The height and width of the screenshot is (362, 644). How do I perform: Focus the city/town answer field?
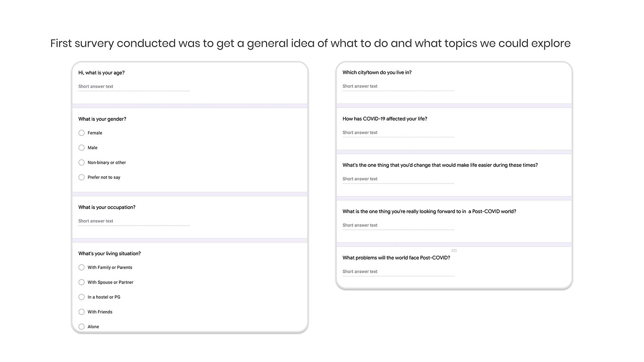coord(398,87)
